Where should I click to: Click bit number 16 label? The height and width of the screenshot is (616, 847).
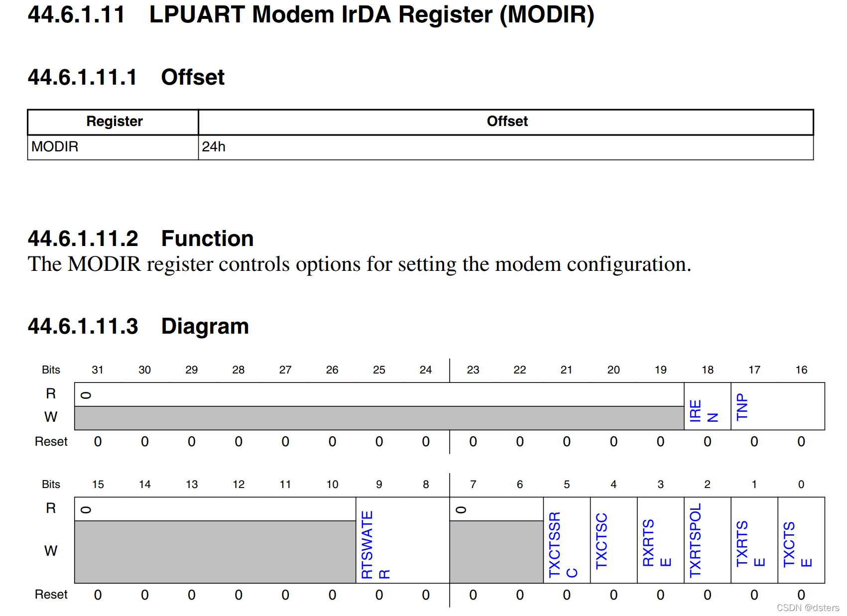801,370
